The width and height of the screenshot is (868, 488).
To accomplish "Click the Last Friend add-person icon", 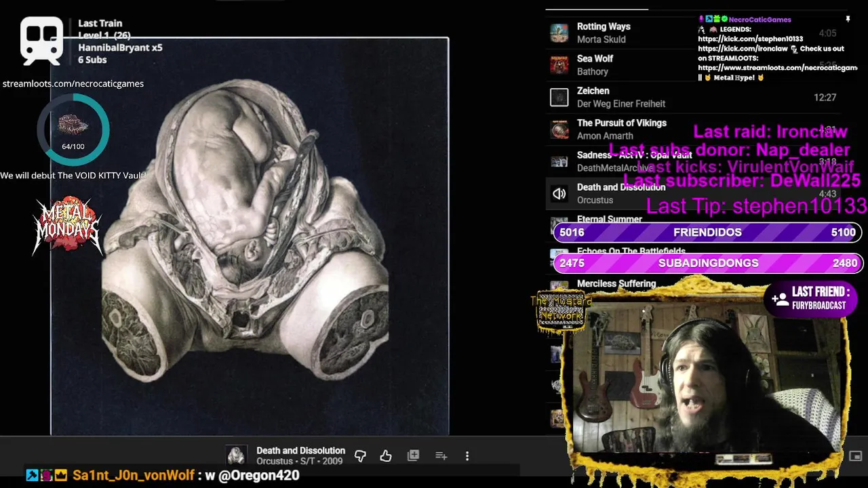I will tap(779, 298).
